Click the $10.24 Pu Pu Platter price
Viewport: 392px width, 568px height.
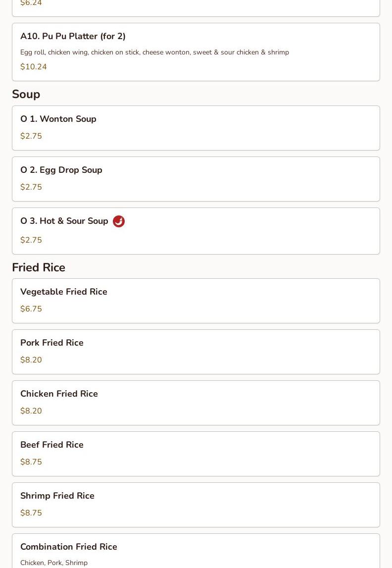(34, 67)
